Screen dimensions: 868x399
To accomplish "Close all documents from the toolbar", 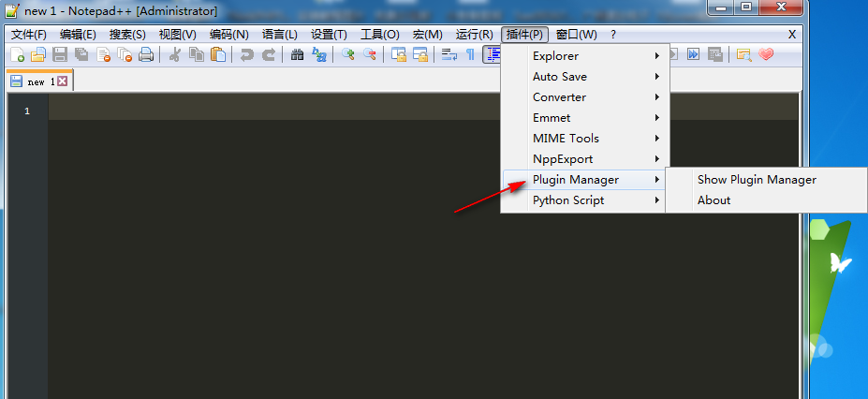I will 125,54.
